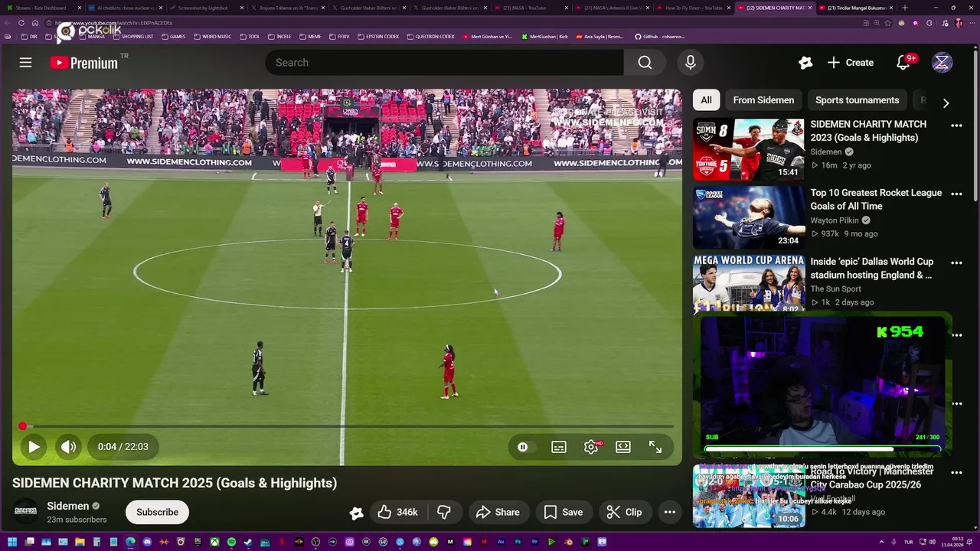The image size is (980, 551).
Task: Select the All filter chip
Action: [706, 100]
